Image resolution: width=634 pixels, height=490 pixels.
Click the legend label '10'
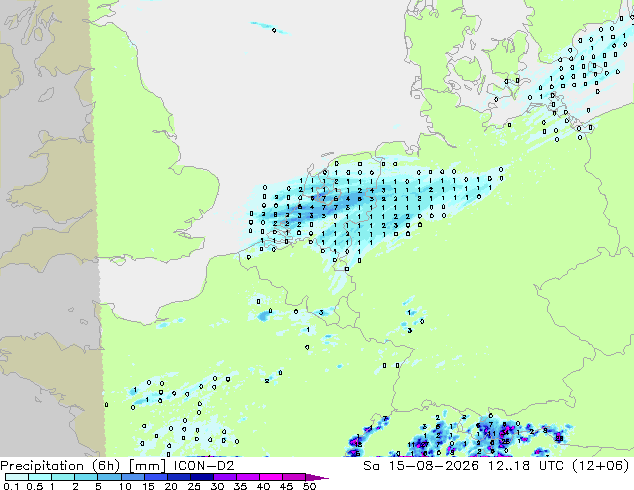[x=125, y=486]
